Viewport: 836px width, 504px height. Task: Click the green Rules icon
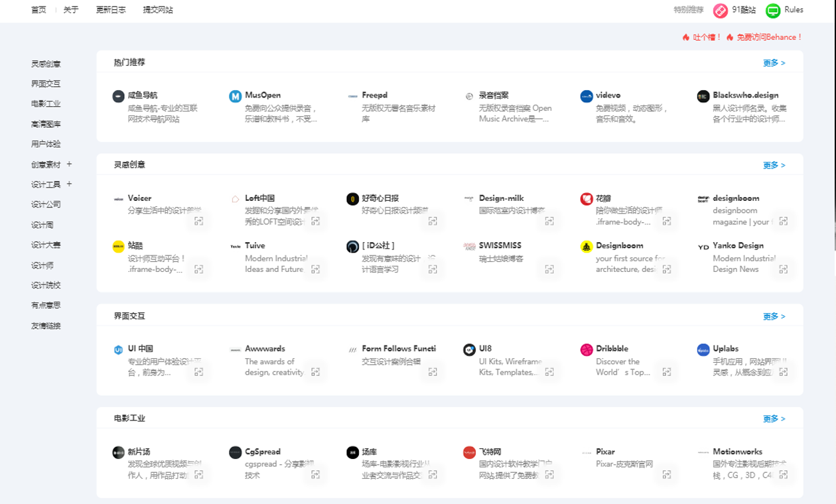pos(773,11)
